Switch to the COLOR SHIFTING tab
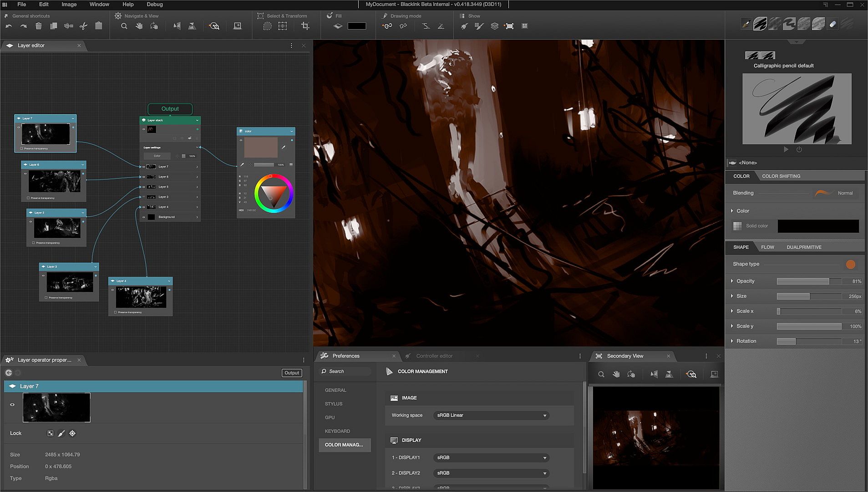Viewport: 868px width, 492px height. (x=781, y=176)
